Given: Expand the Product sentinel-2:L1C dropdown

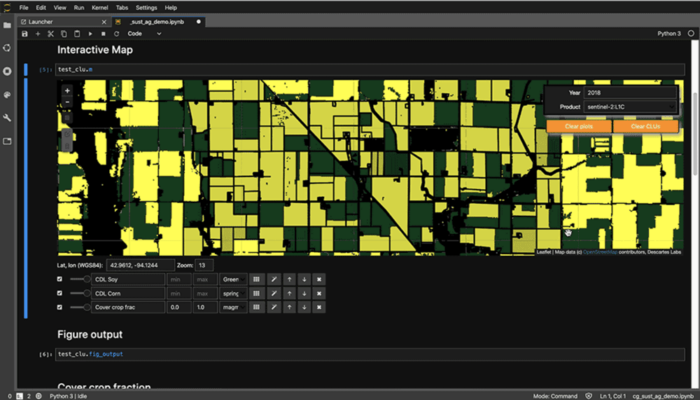Looking at the screenshot, I should pyautogui.click(x=630, y=107).
